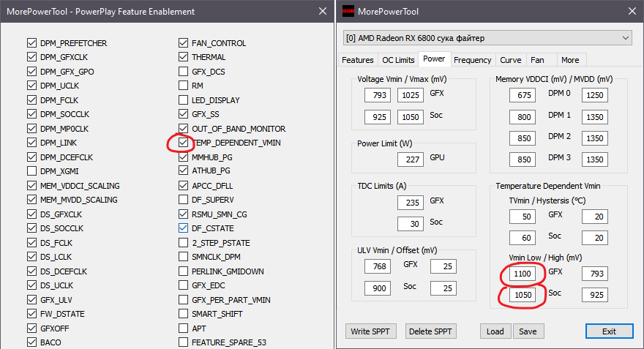
Task: Toggle the DF_CSTATE checkbox
Action: [183, 228]
